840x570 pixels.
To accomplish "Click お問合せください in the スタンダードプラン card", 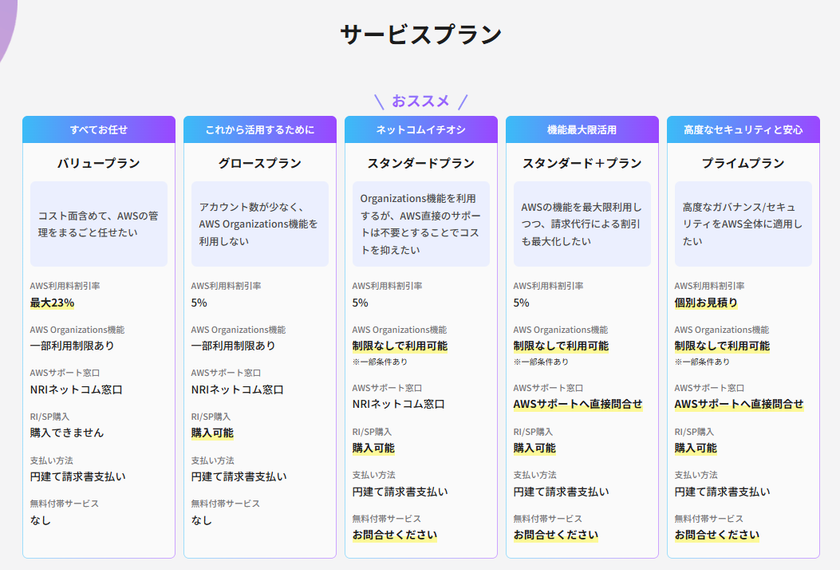I will coord(394,535).
